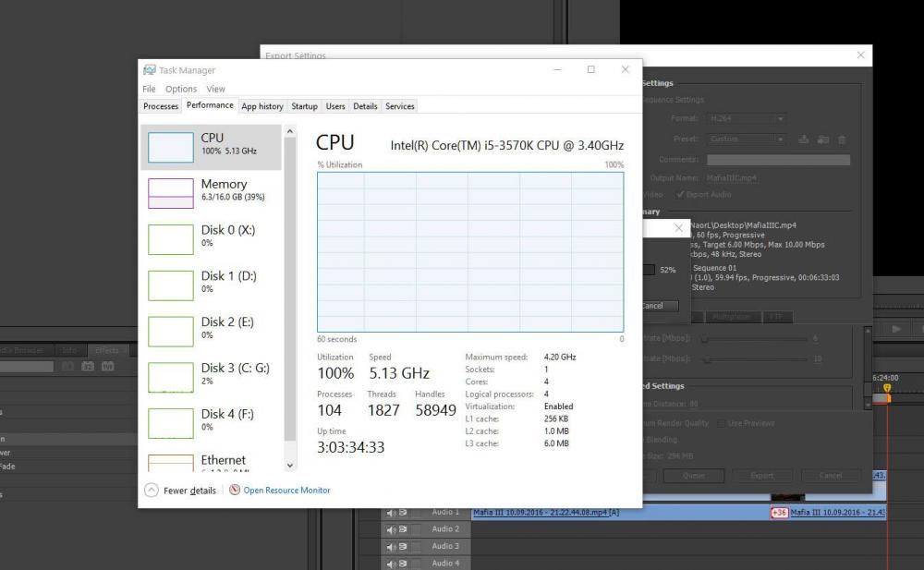The height and width of the screenshot is (570, 924).
Task: Select the Ethernet item in sidebar
Action: [x=211, y=460]
